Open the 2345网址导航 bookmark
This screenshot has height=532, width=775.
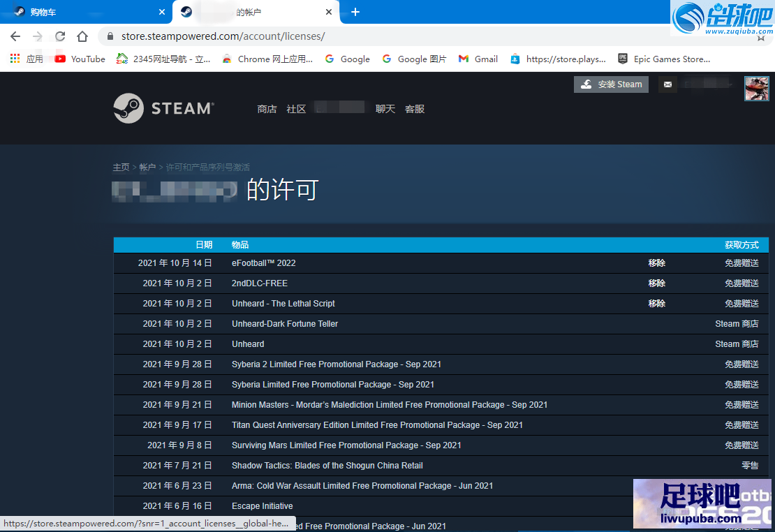(x=163, y=59)
